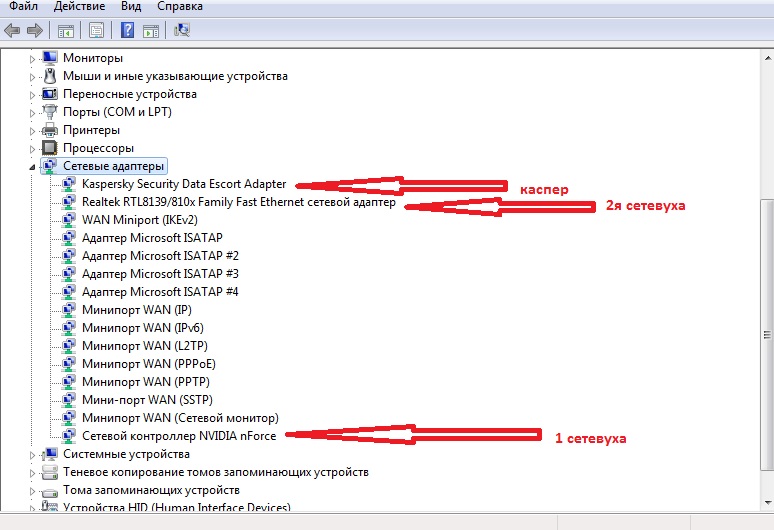The width and height of the screenshot is (774, 530).
Task: Expand the Принтеры node
Action: tap(32, 131)
